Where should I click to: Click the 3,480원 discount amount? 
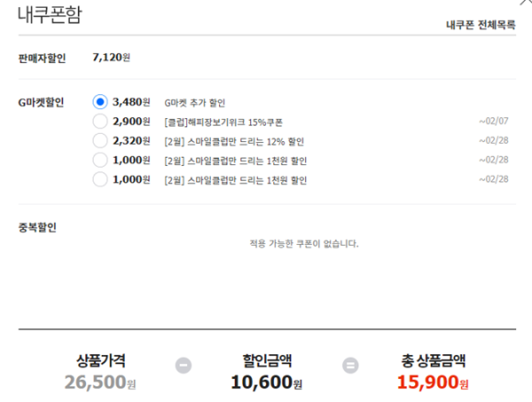click(x=131, y=102)
